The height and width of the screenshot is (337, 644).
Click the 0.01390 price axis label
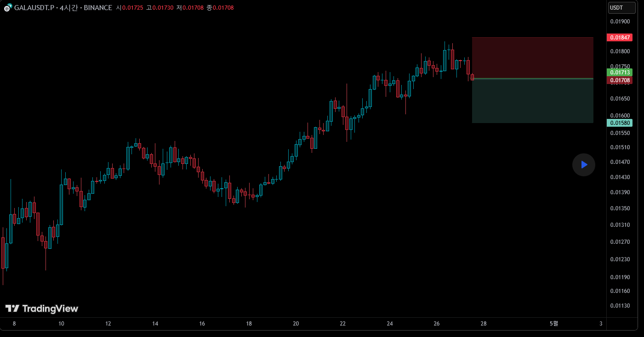coord(620,192)
